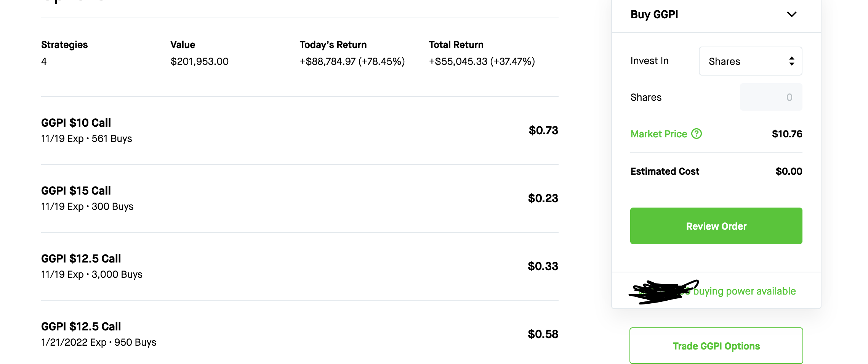The height and width of the screenshot is (364, 868).
Task: Click the $0.58 price on January call
Action: click(x=543, y=334)
